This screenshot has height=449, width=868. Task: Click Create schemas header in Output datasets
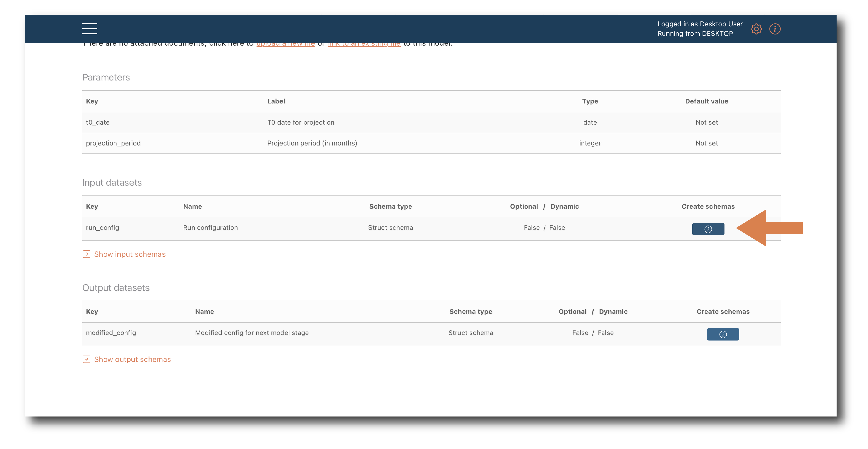(723, 311)
